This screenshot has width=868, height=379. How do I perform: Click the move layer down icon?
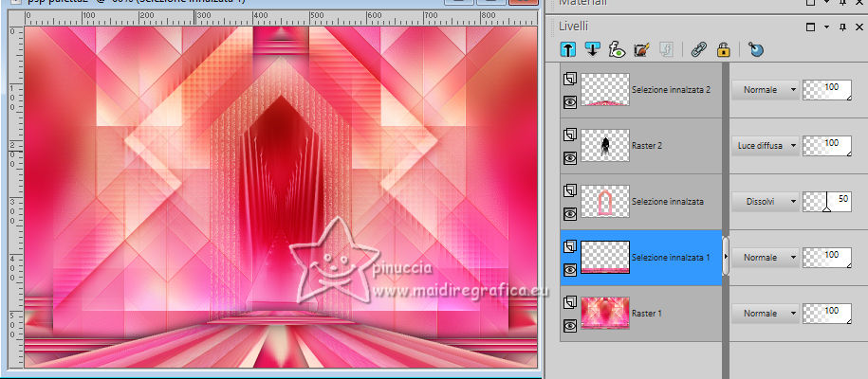pos(592,50)
